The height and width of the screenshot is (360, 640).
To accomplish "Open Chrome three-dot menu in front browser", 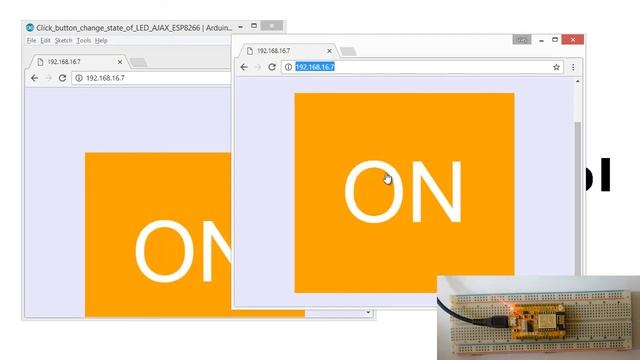I will click(573, 67).
